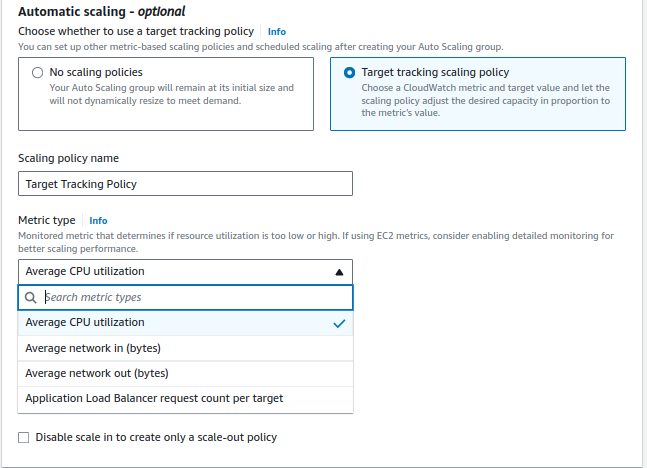Click the No scaling policies card description
This screenshot has width=647, height=468.
(171, 94)
